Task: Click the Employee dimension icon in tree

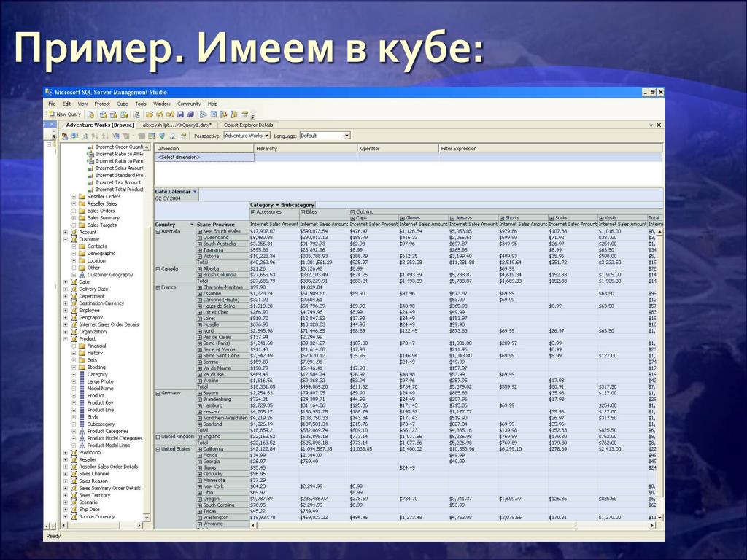Action: coord(74,311)
